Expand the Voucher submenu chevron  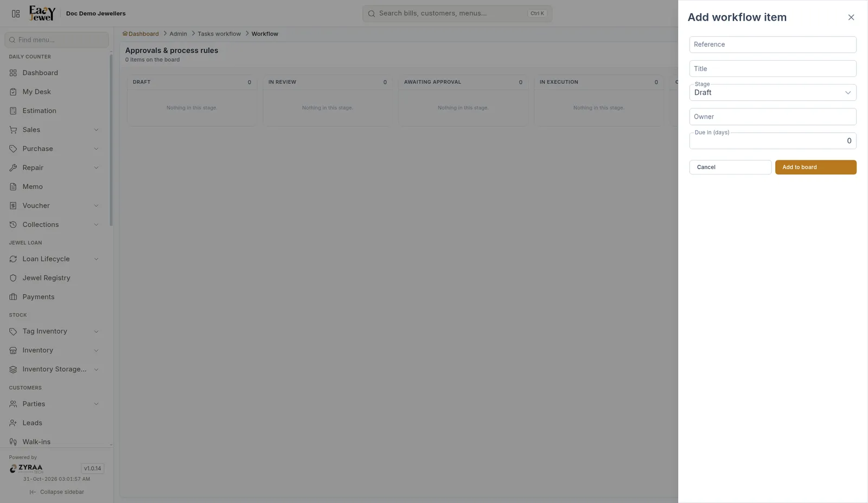click(97, 205)
